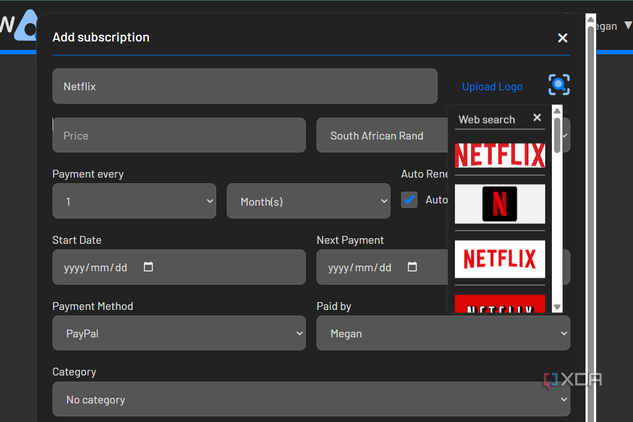Click the web search scrollbar up arrow

point(557,111)
